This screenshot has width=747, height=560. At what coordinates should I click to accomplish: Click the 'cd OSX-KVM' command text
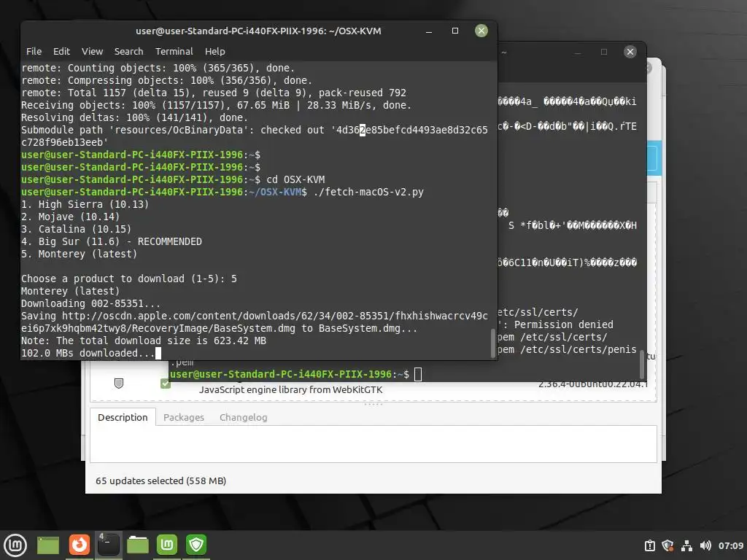click(x=295, y=179)
